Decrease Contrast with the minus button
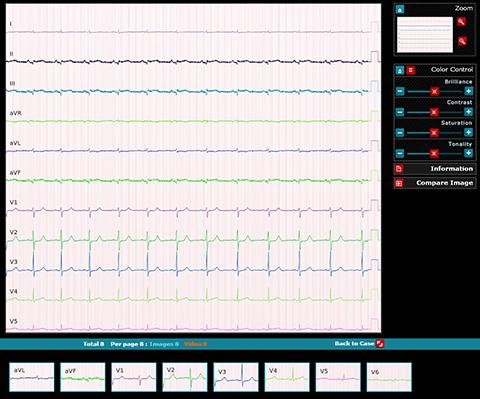480x399 pixels. point(400,112)
